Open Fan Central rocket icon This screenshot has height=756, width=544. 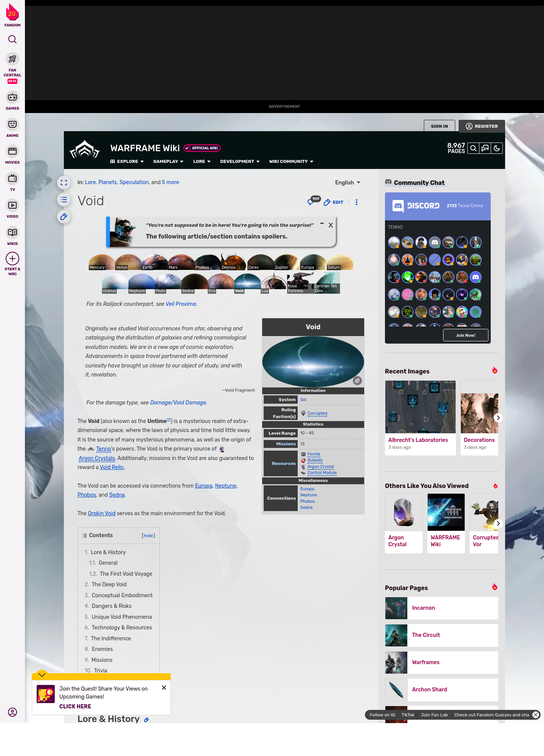(12, 59)
